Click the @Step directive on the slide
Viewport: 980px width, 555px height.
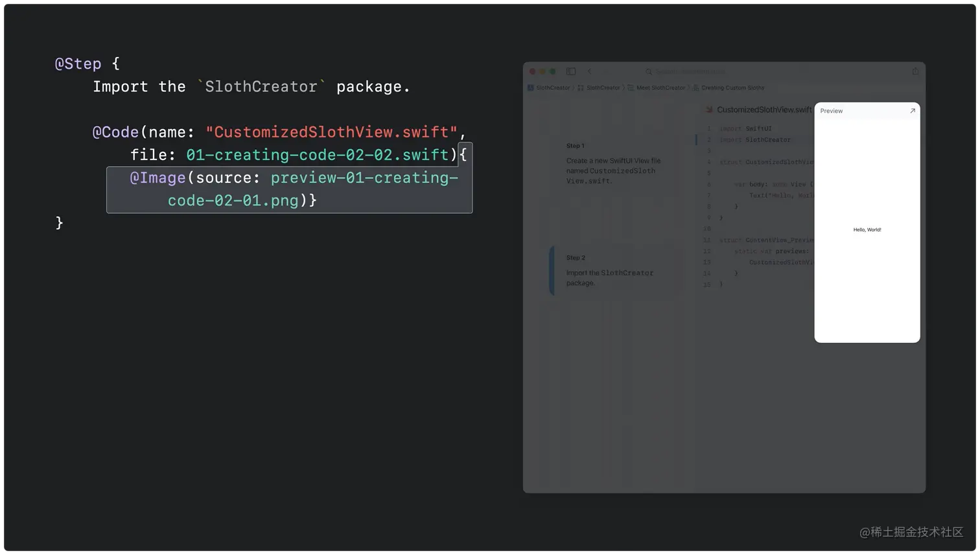click(78, 64)
